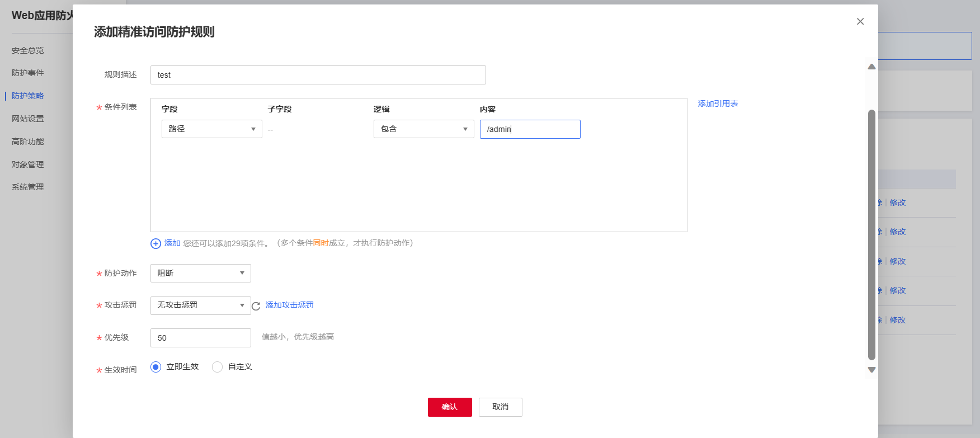The height and width of the screenshot is (438, 980).
Task: Open the 路径 field dropdown
Action: point(211,129)
